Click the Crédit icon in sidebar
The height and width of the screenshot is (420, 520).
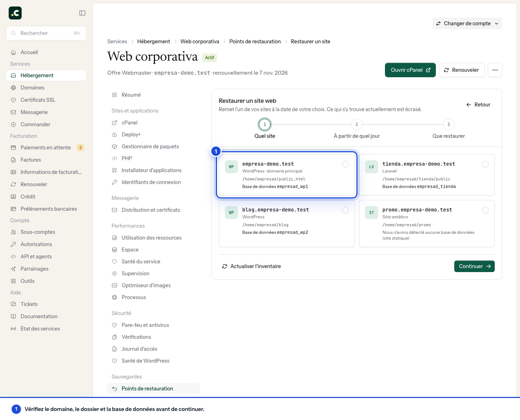(x=13, y=197)
